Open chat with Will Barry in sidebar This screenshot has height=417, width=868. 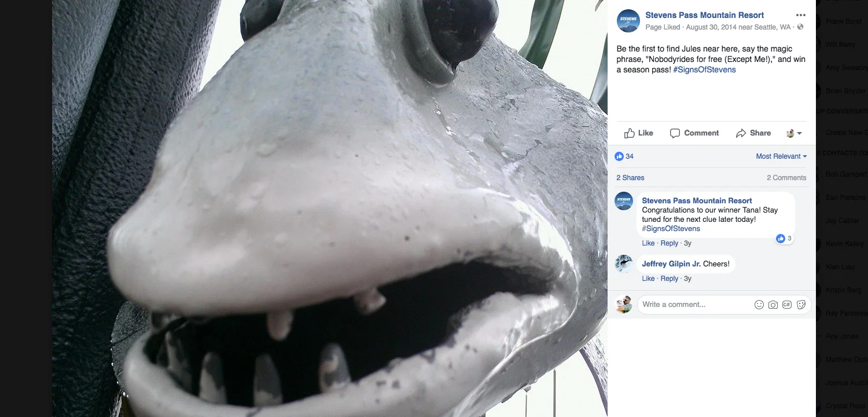tap(840, 45)
